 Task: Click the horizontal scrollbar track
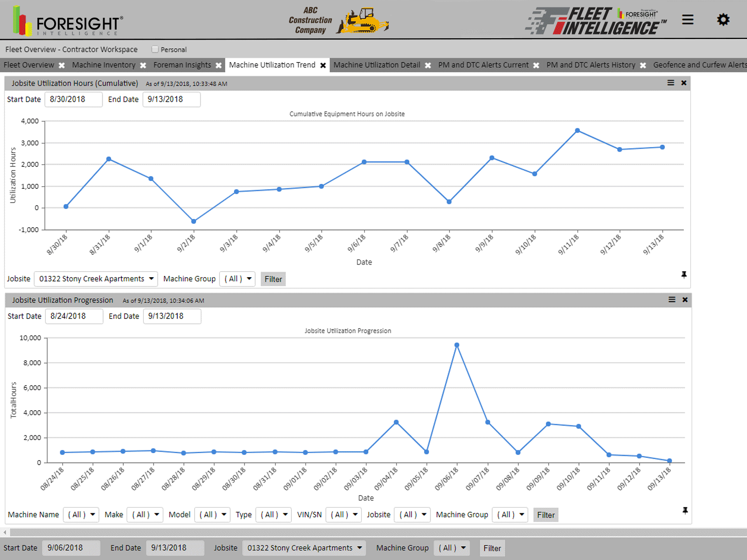[x=378, y=532]
